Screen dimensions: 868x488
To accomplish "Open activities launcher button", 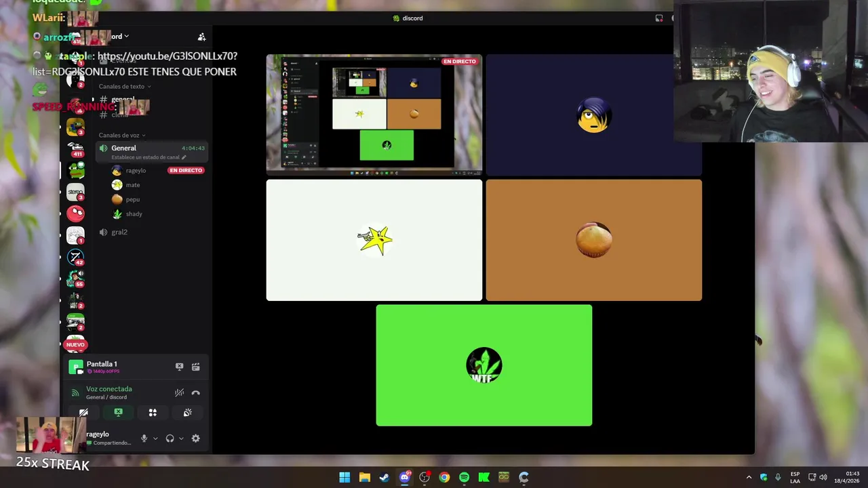I will [x=153, y=412].
